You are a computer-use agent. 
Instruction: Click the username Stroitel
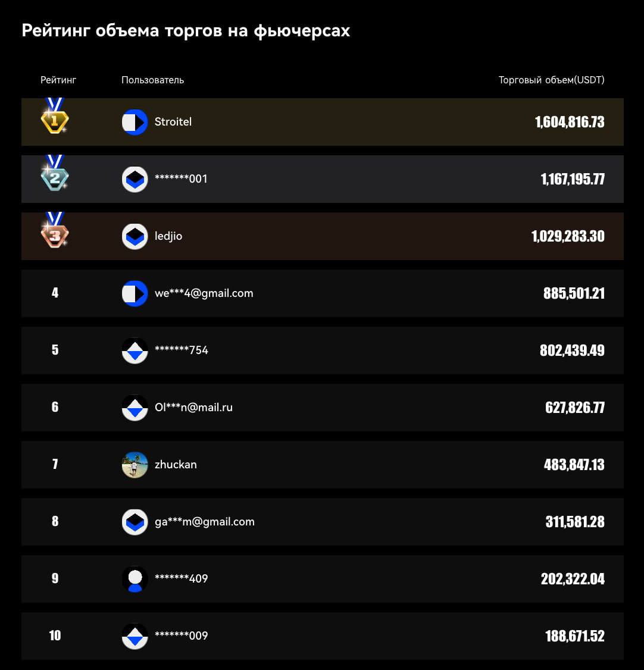pyautogui.click(x=173, y=122)
